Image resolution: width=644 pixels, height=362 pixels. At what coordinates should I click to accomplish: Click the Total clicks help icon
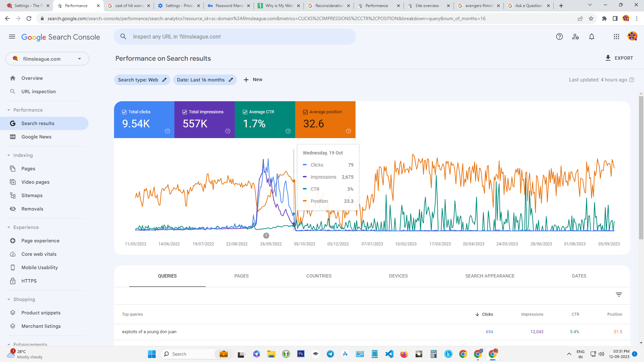167,131
